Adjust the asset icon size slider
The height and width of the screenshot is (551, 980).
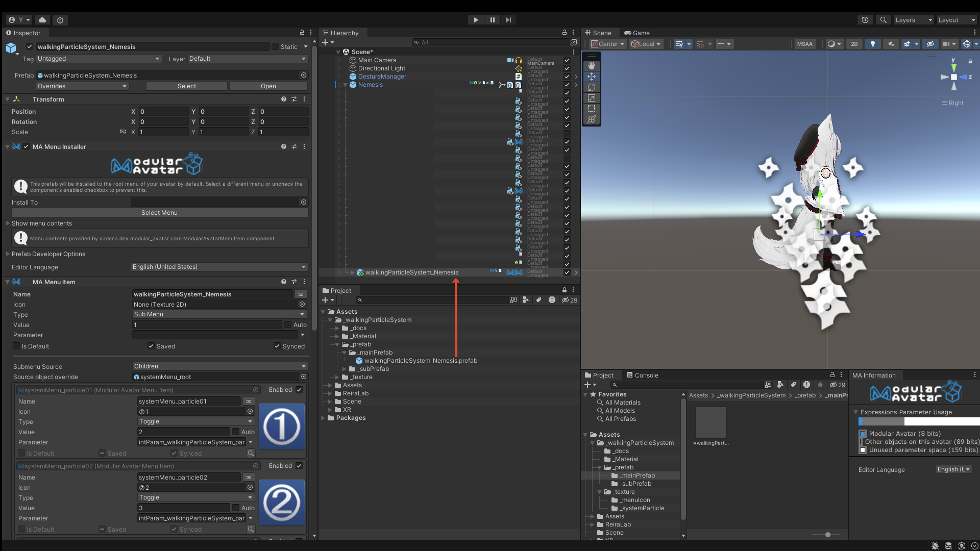(x=827, y=535)
